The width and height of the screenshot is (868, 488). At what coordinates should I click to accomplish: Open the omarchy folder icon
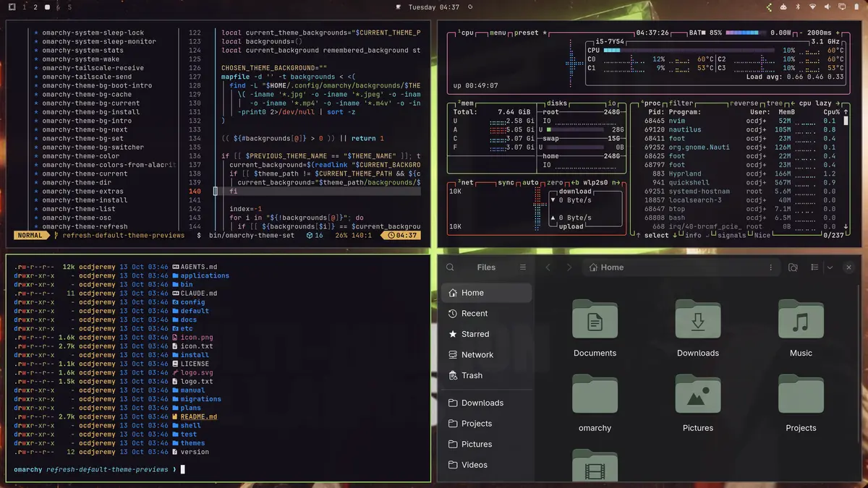595,394
